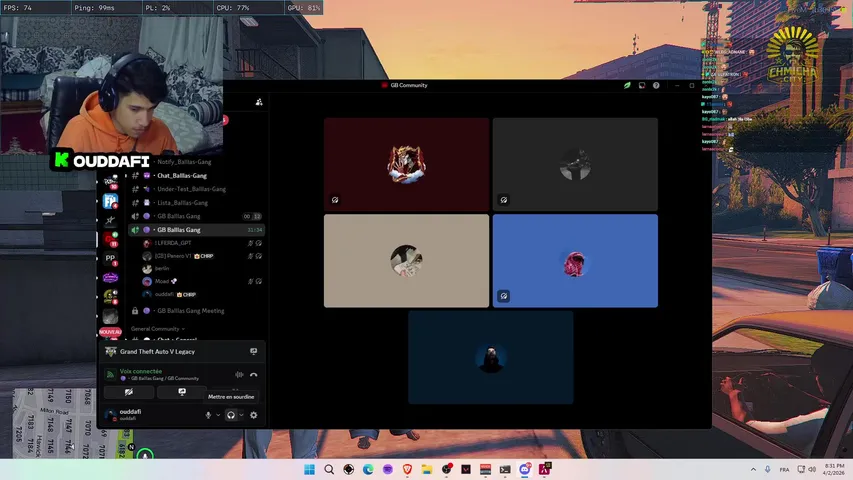
Task: Open terminal icon in taskbar
Action: point(505,469)
